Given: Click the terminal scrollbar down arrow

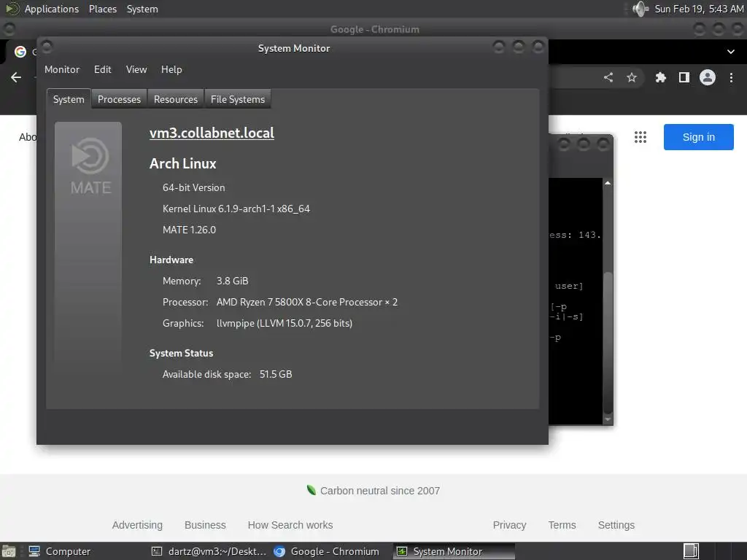Looking at the screenshot, I should tap(608, 419).
